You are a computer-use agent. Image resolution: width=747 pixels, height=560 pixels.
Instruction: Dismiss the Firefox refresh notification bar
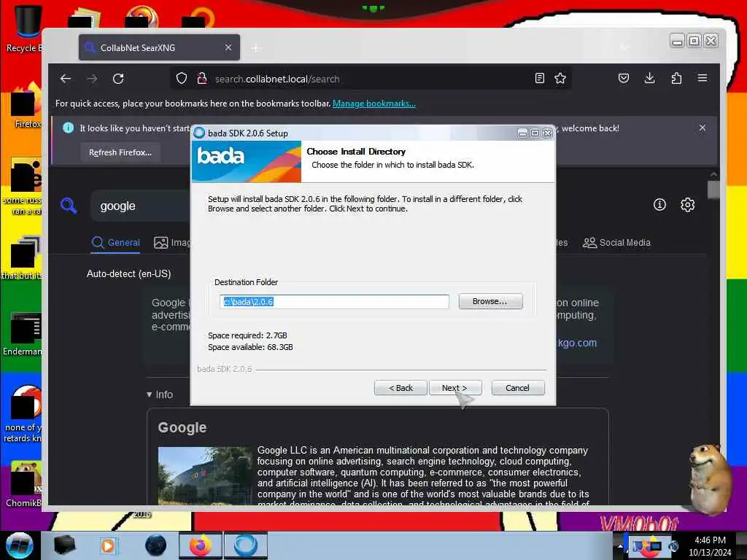703,128
